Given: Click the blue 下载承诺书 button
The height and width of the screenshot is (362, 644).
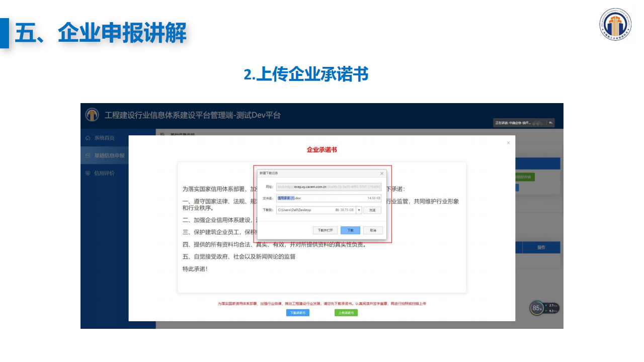Looking at the screenshot, I should pos(298,313).
